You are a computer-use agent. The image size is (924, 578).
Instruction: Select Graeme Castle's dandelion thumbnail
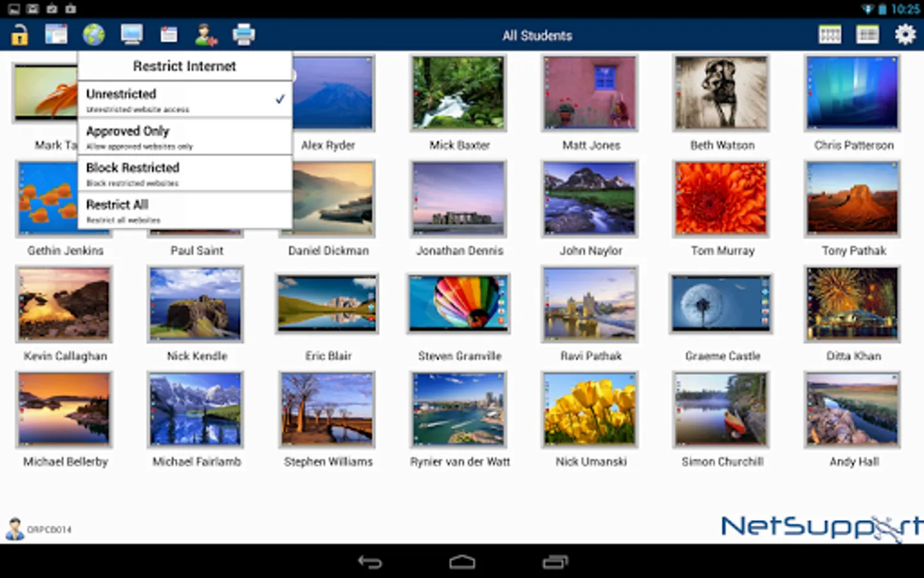coord(721,303)
